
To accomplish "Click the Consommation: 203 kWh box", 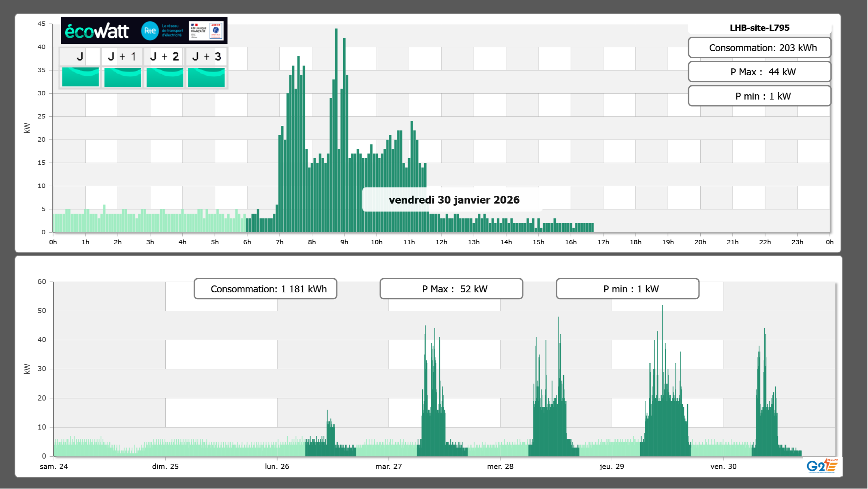I will pyautogui.click(x=759, y=48).
